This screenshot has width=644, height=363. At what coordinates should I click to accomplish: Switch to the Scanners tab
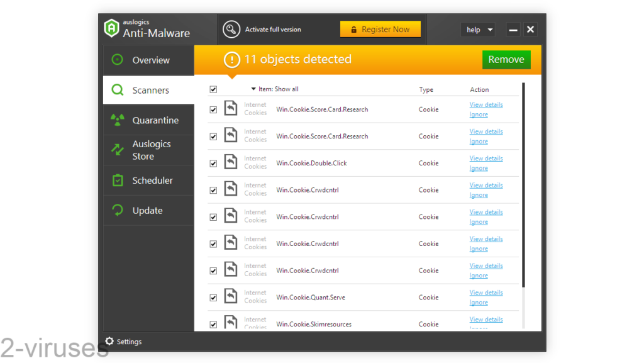coord(151,90)
